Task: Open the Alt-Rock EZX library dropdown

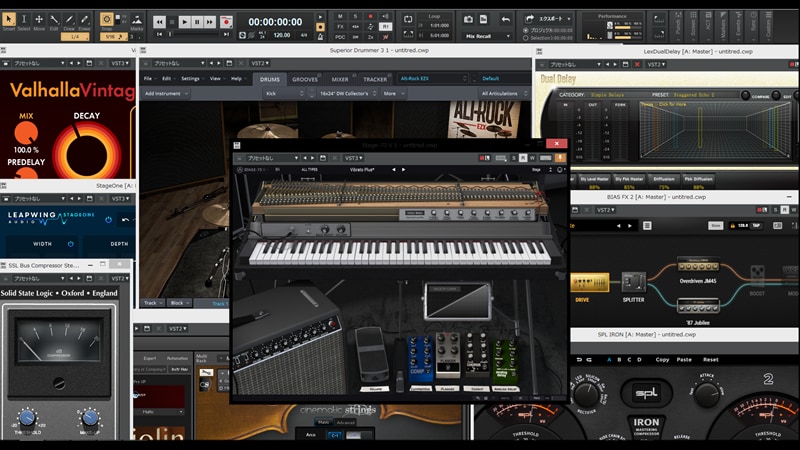Action: pyautogui.click(x=433, y=79)
